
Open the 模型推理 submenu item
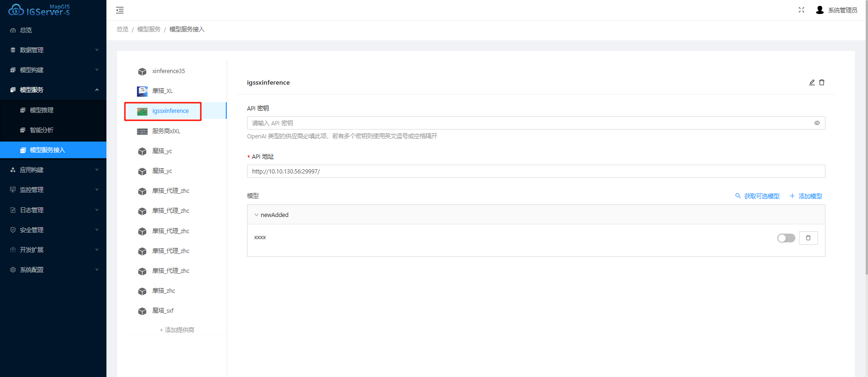click(42, 110)
